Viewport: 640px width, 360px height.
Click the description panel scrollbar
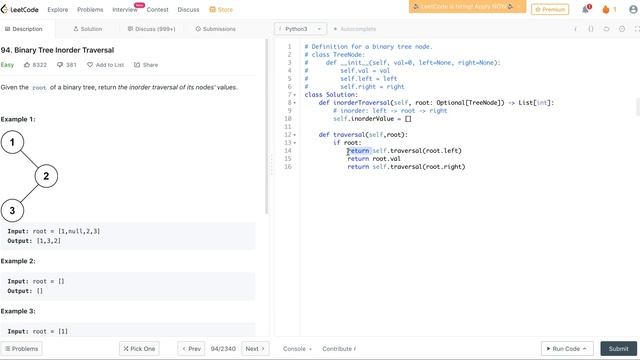267,127
